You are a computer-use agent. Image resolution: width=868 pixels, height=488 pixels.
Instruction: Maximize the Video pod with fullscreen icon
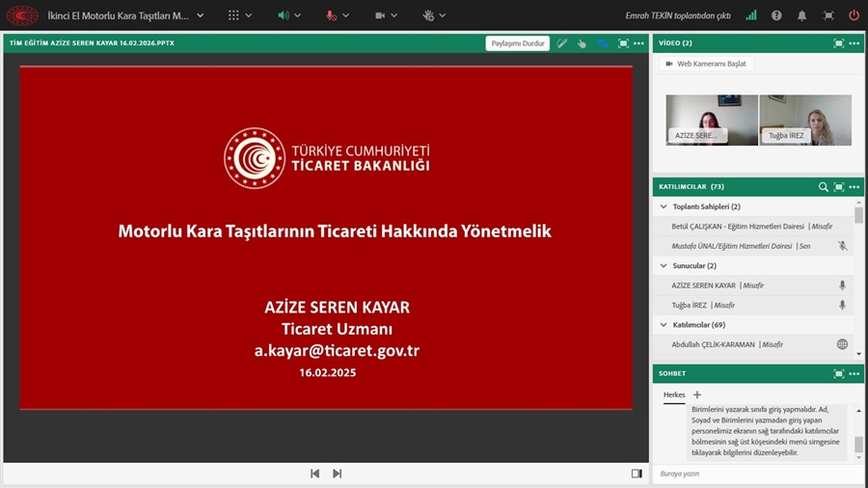[x=838, y=43]
